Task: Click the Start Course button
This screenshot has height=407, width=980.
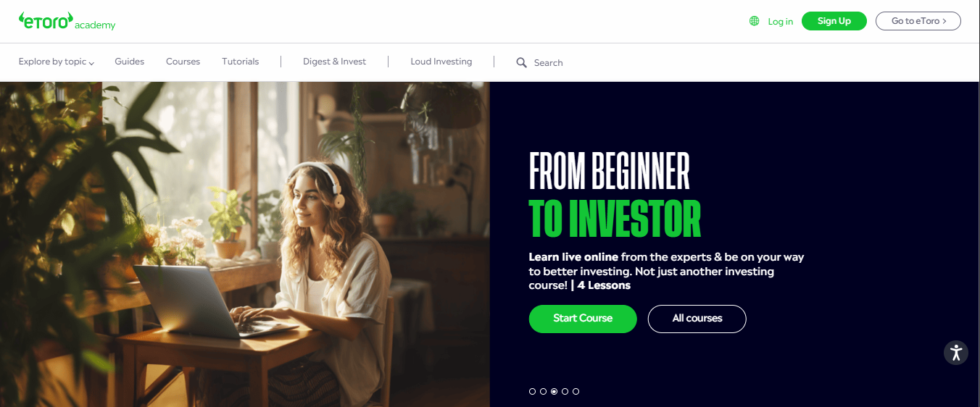Action: tap(583, 319)
